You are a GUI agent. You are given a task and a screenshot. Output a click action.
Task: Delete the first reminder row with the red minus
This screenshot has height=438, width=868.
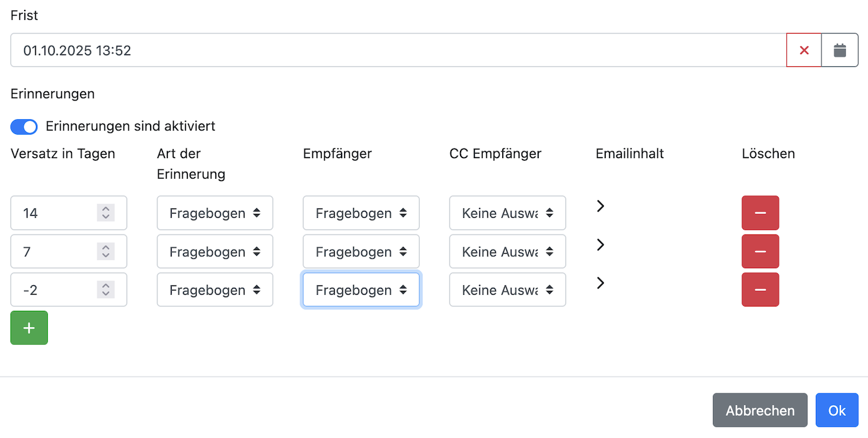[760, 213]
